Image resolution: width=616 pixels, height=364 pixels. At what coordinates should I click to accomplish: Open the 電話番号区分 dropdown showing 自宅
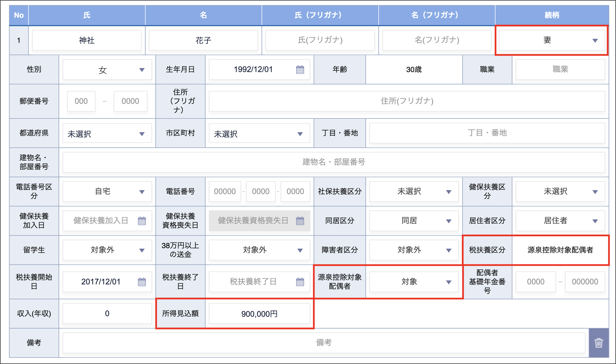(x=107, y=191)
